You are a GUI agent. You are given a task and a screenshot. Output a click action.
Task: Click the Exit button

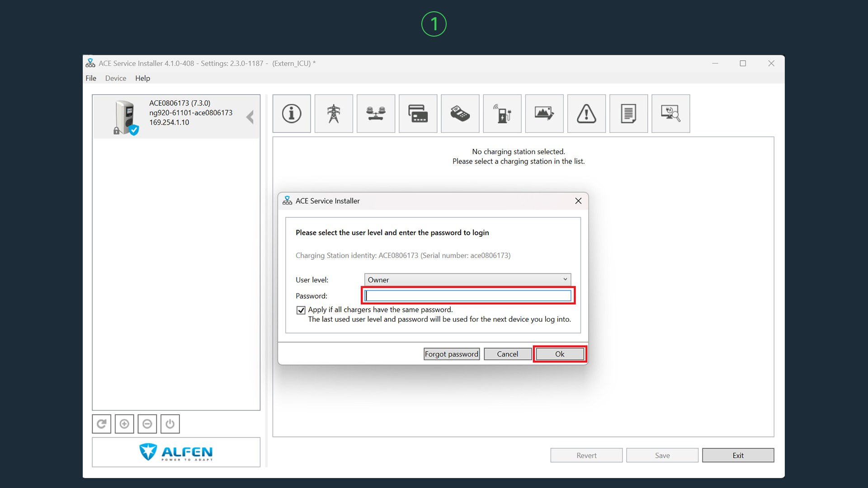click(738, 455)
